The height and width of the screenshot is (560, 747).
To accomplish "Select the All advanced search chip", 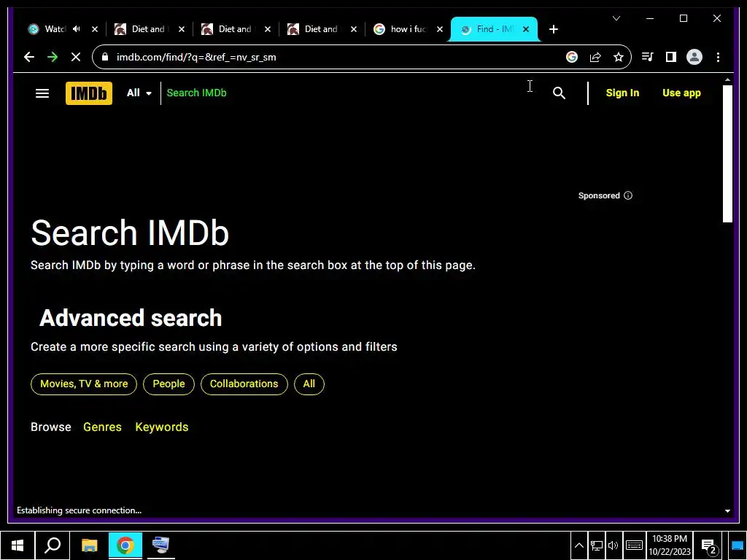I will pyautogui.click(x=309, y=384).
